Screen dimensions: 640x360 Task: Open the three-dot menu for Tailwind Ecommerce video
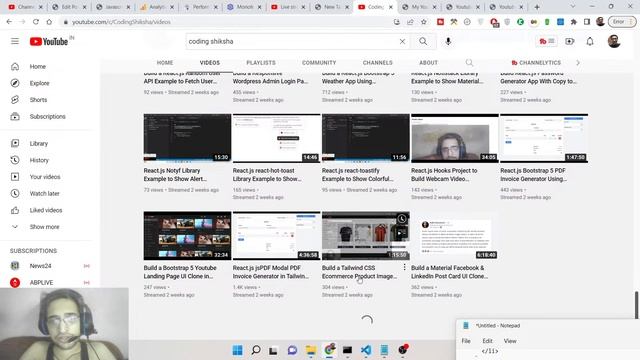pyautogui.click(x=404, y=267)
